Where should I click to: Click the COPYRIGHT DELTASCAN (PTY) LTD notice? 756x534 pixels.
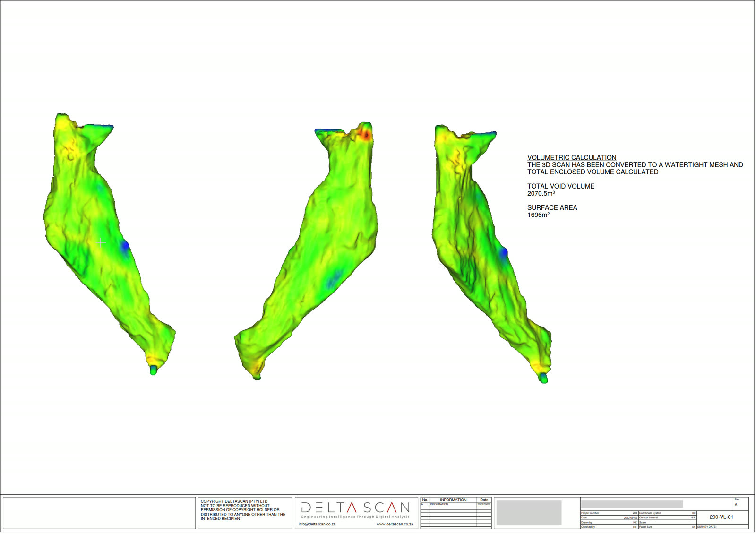coord(243,510)
